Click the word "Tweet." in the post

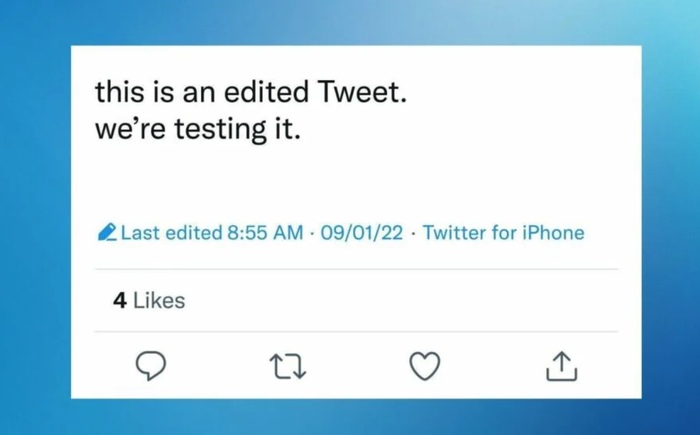(362, 92)
